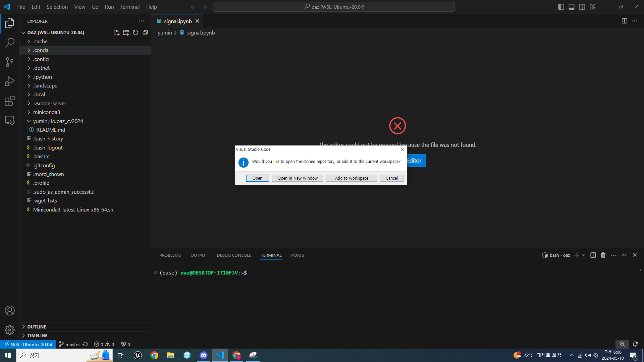
Task: Toggle the secondary side bar layout button
Action: pyautogui.click(x=582, y=7)
